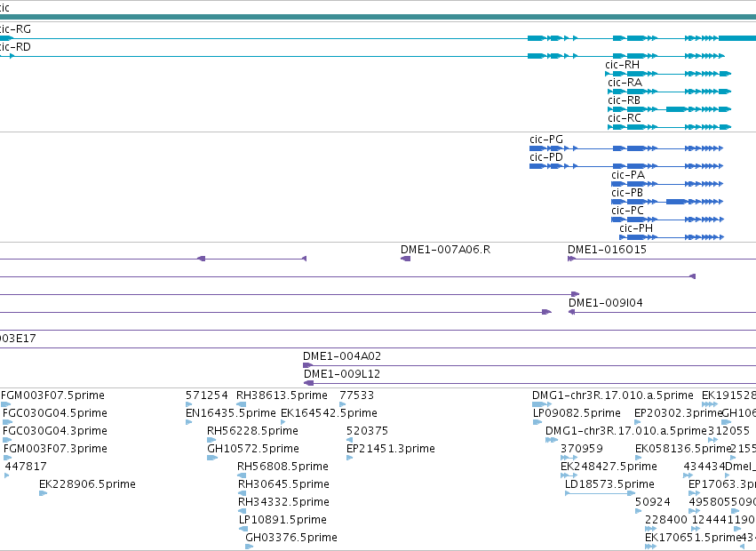
Task: Select the DME1-009L12 feature label
Action: [x=342, y=374]
